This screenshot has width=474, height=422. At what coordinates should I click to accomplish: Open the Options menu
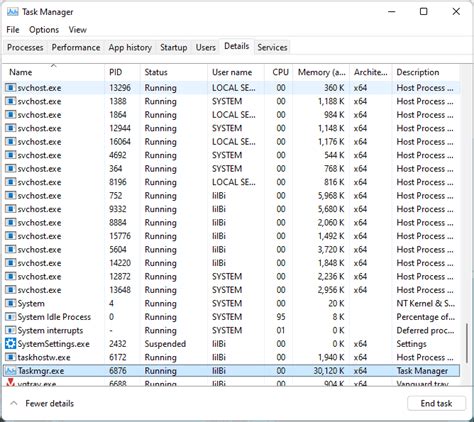point(44,30)
